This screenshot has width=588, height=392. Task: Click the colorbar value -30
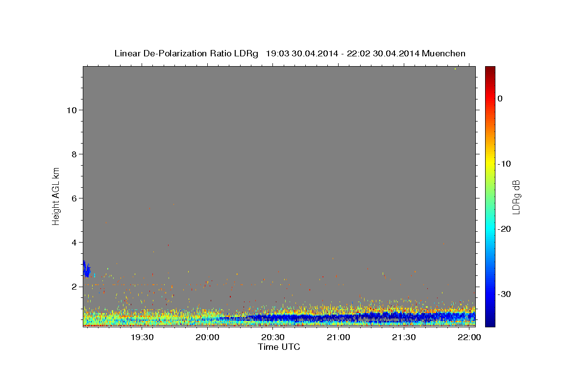(505, 294)
